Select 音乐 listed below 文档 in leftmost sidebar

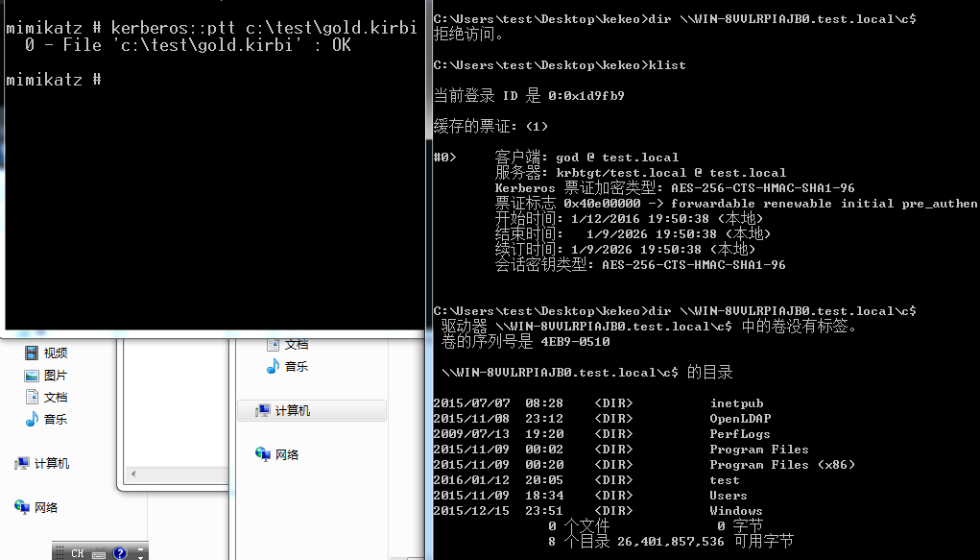point(46,419)
